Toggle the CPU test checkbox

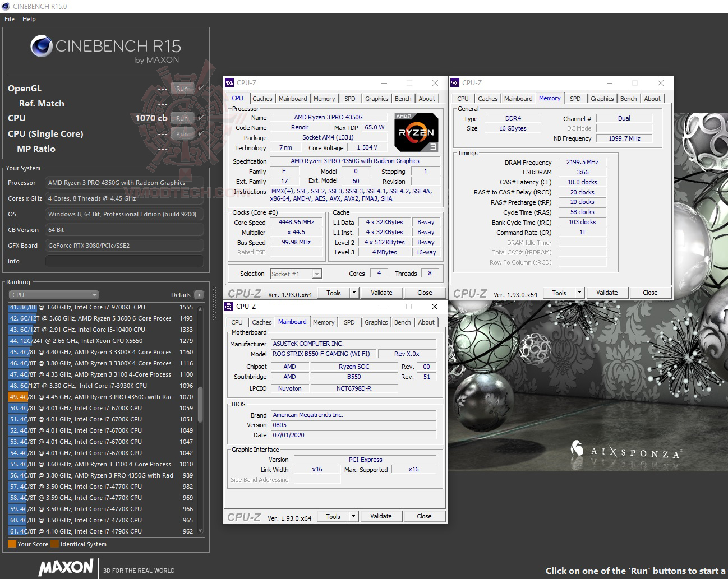point(201,118)
